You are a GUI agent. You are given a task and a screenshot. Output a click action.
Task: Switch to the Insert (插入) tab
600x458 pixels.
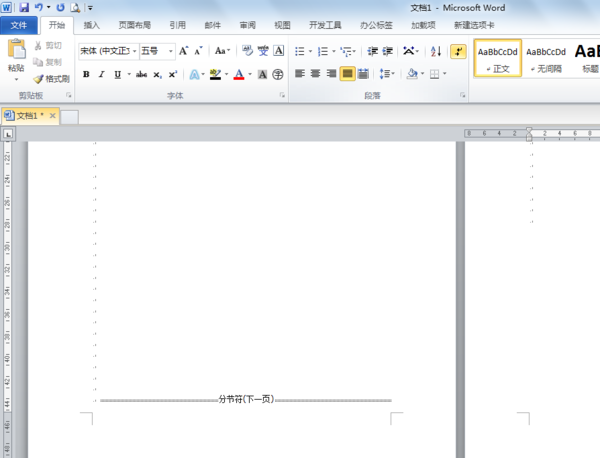click(91, 24)
